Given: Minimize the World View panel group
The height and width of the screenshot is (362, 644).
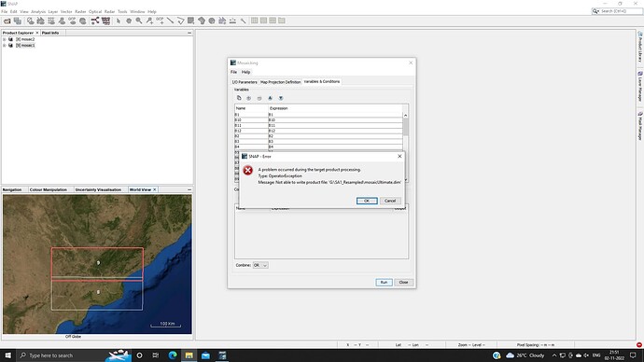Looking at the screenshot, I should point(189,189).
